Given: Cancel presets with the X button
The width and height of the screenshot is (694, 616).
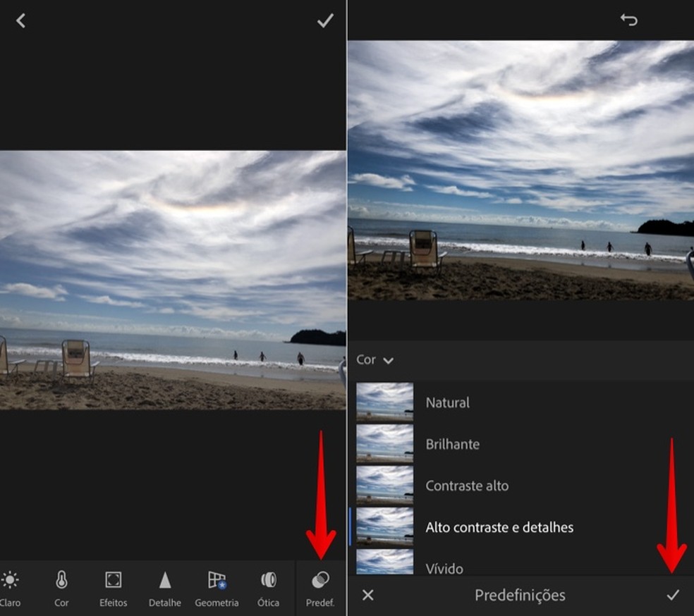Looking at the screenshot, I should point(367,596).
